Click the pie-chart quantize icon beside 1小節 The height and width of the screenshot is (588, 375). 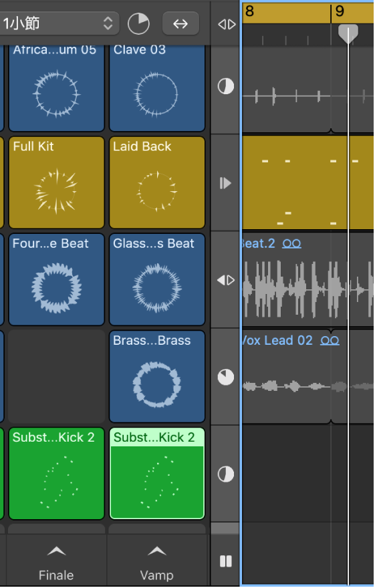(138, 24)
